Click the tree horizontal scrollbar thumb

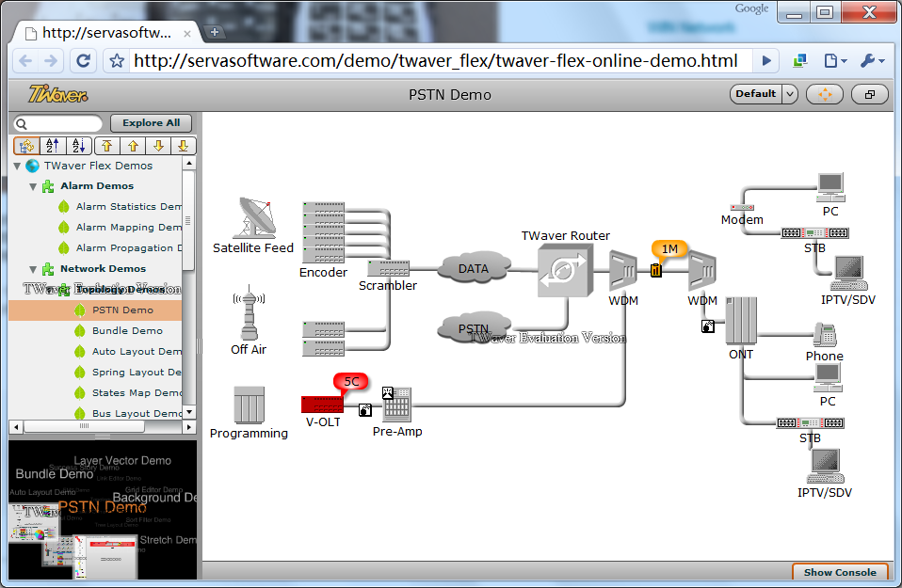84,426
